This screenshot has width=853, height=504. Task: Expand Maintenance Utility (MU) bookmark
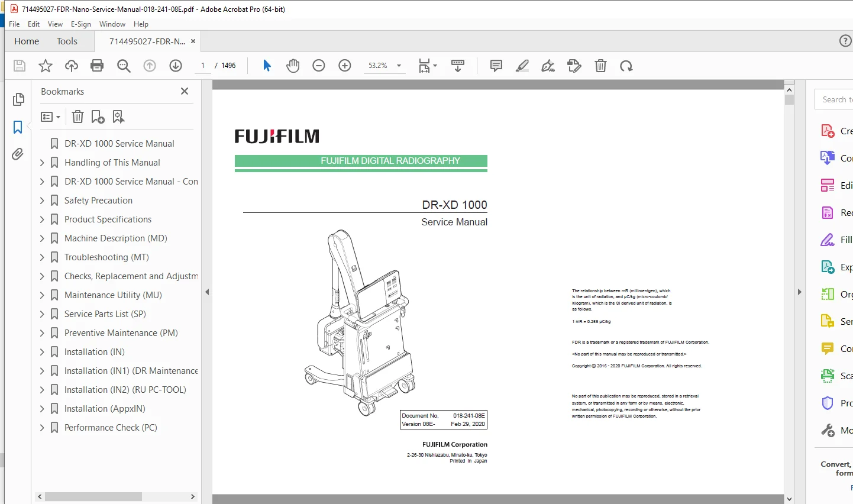[42, 295]
